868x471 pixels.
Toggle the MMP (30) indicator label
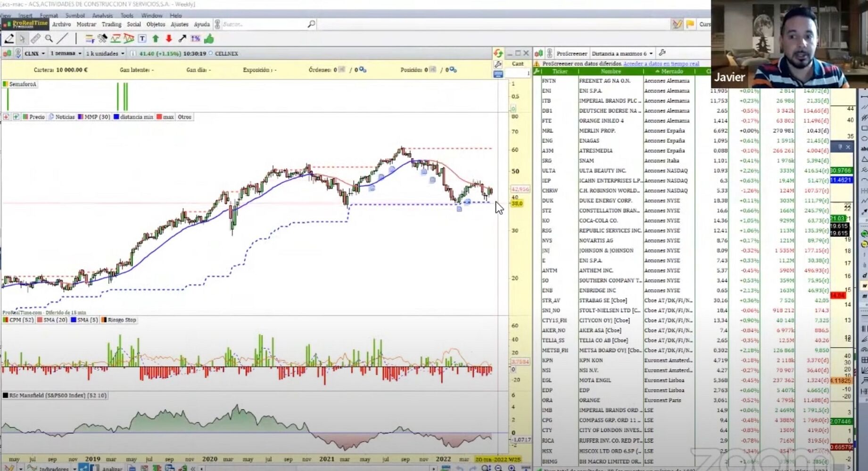coord(94,117)
